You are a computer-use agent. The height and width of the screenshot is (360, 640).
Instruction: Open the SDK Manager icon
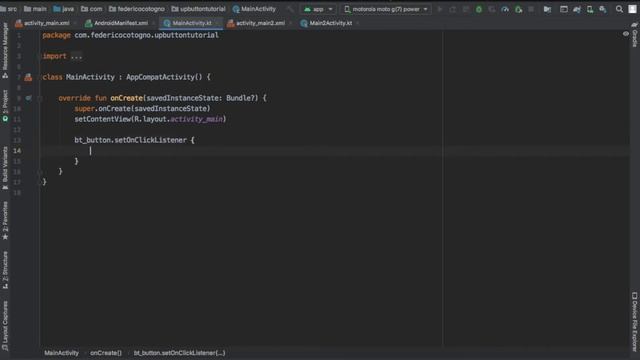click(603, 9)
